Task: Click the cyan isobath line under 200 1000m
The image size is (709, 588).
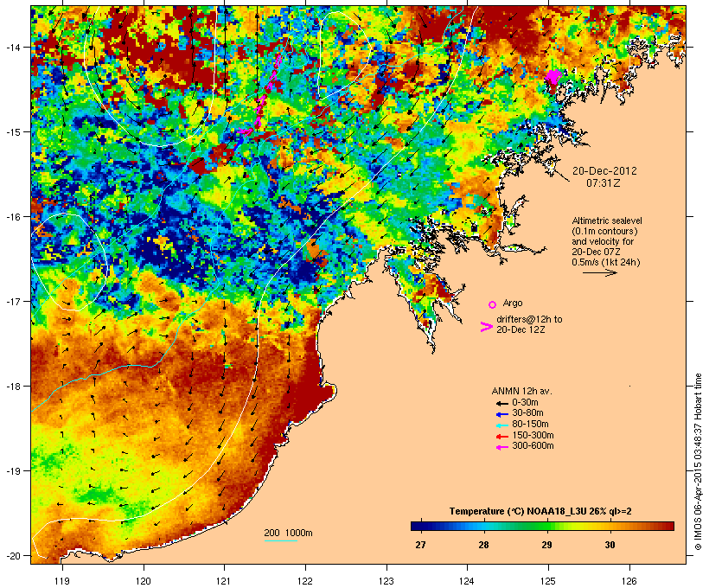Action: coord(280,540)
